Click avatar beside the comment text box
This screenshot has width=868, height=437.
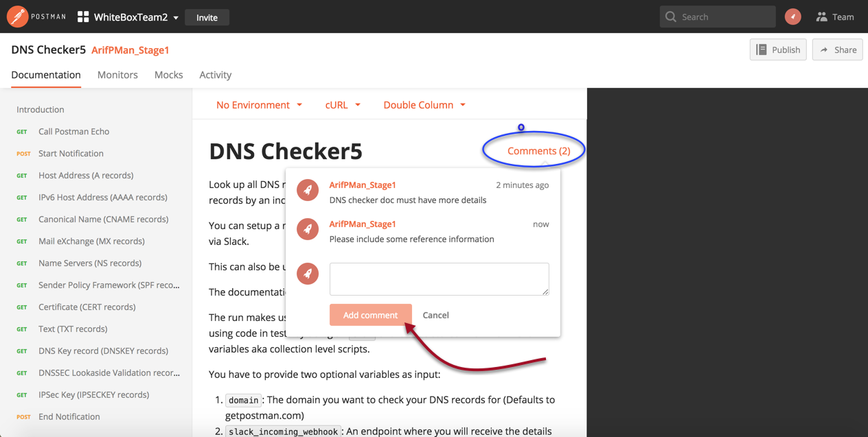308,274
